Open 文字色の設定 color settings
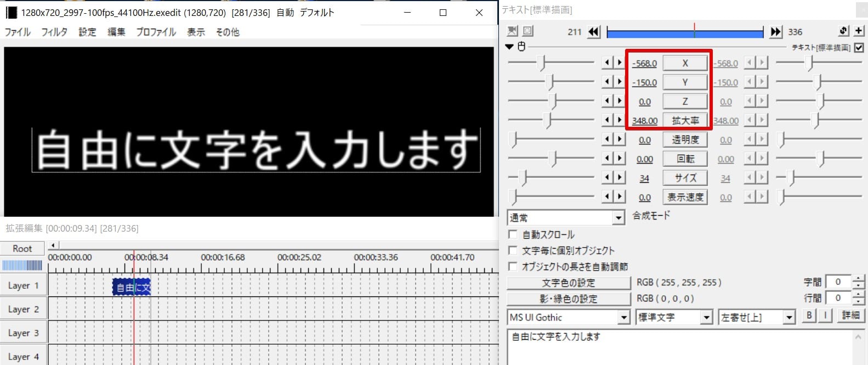The height and width of the screenshot is (365, 868). [569, 283]
